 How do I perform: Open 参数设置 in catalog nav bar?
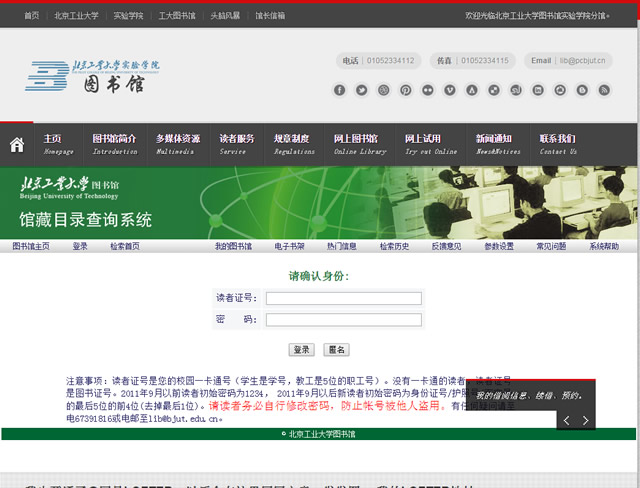[499, 246]
